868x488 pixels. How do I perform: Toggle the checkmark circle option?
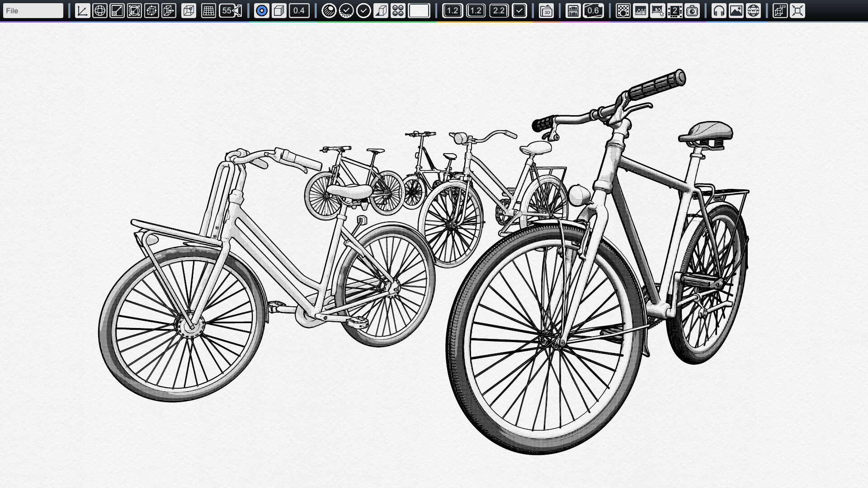(364, 10)
